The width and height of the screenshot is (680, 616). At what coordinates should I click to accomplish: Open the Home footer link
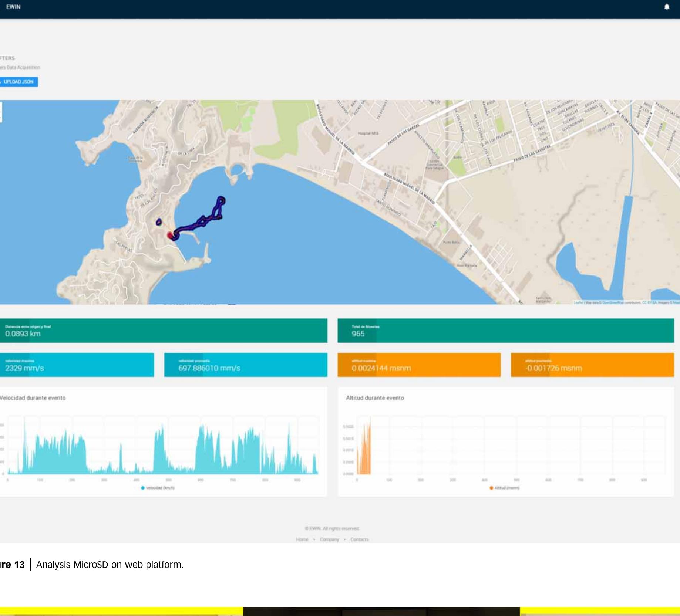[302, 539]
